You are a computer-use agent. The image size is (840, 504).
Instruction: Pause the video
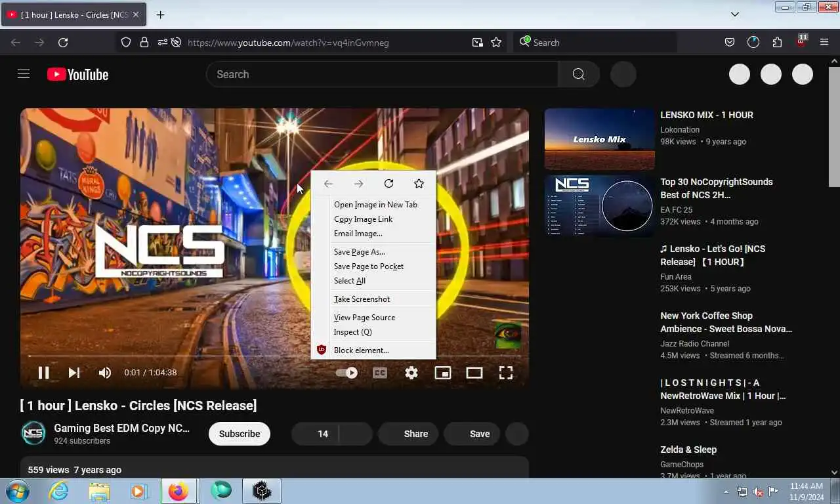tap(43, 373)
